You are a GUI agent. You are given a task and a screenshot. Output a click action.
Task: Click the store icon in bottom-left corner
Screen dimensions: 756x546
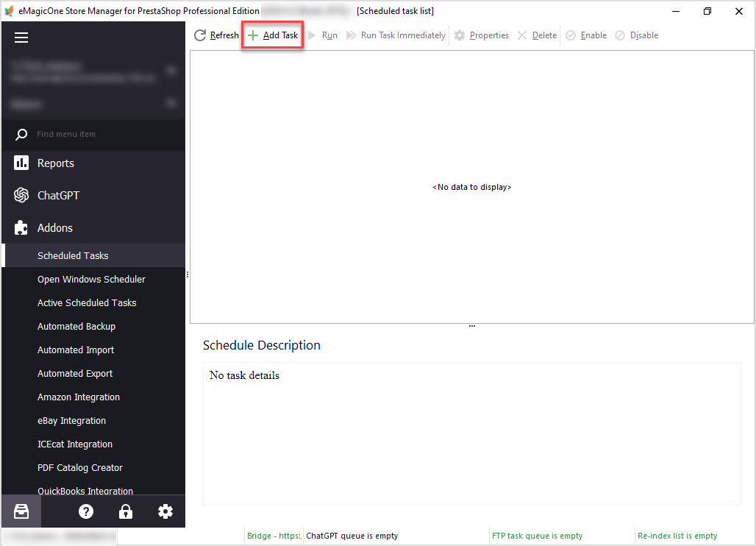pyautogui.click(x=21, y=511)
